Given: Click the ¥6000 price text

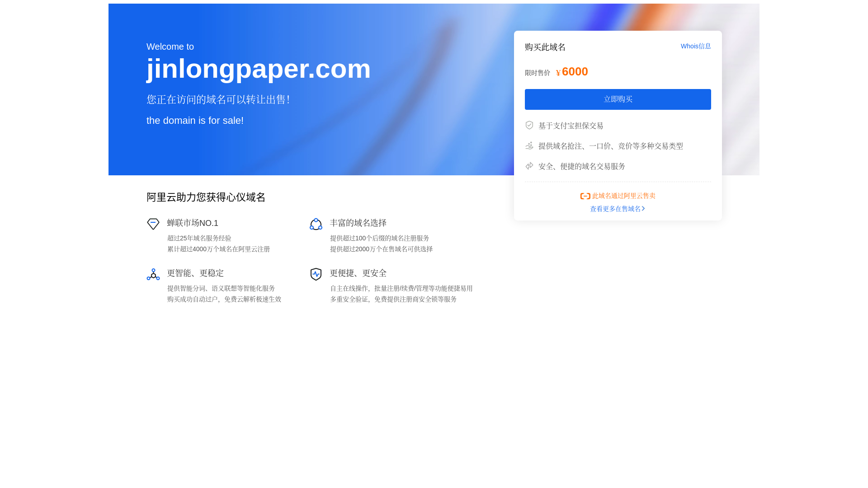Looking at the screenshot, I should [574, 72].
